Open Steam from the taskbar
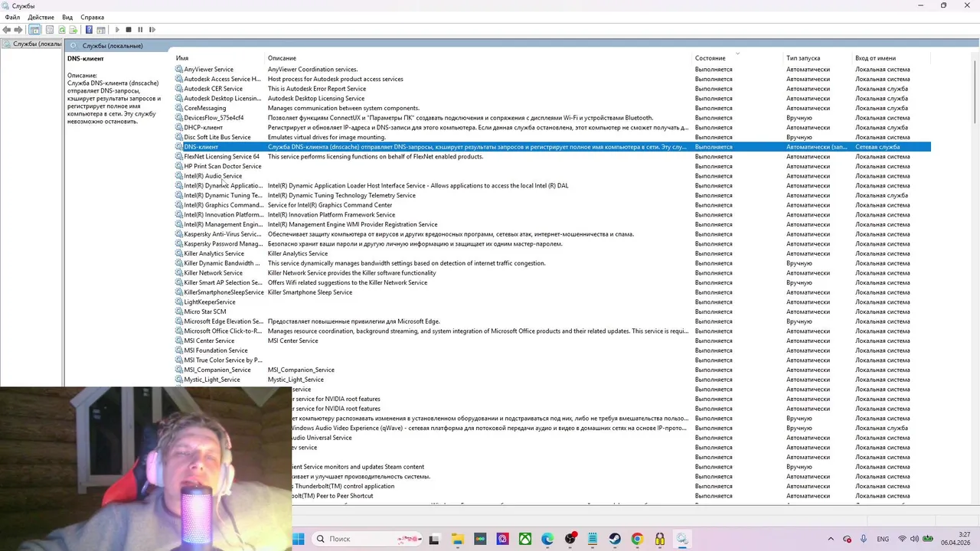Screen dimensions: 980x551 tap(615, 539)
